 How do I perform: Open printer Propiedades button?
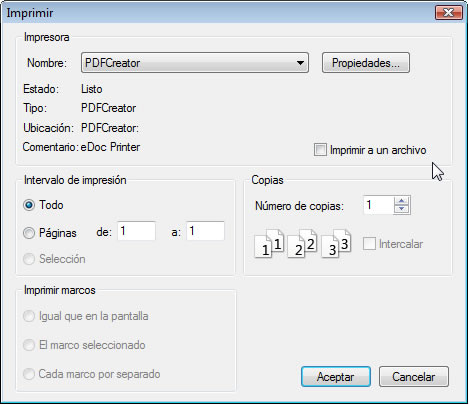point(366,63)
